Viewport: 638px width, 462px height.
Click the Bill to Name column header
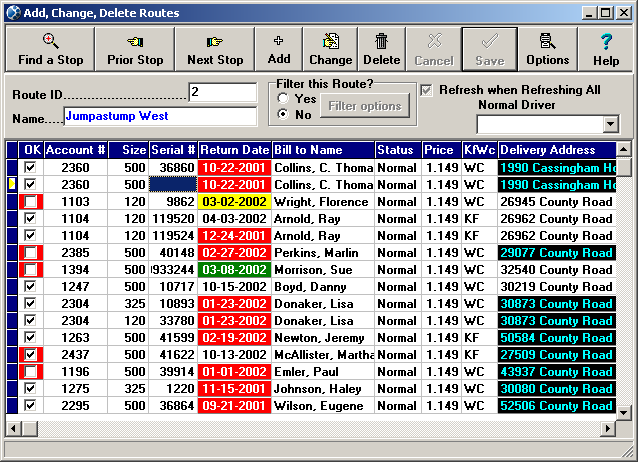[322, 150]
